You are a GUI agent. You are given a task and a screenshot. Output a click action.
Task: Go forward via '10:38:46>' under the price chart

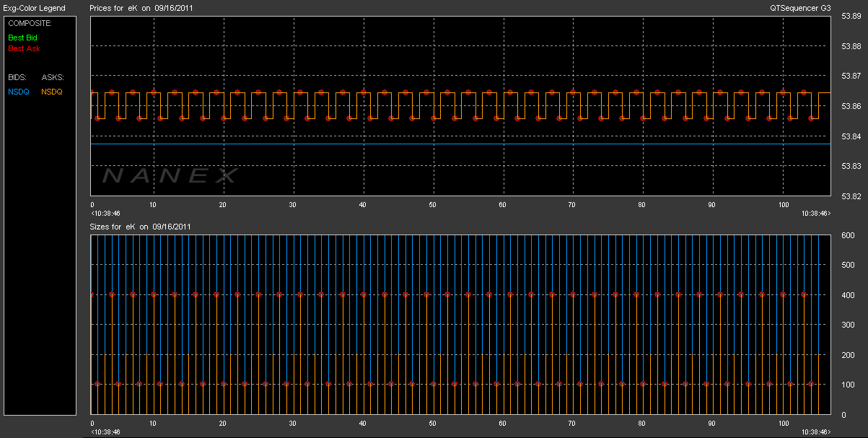(816, 214)
